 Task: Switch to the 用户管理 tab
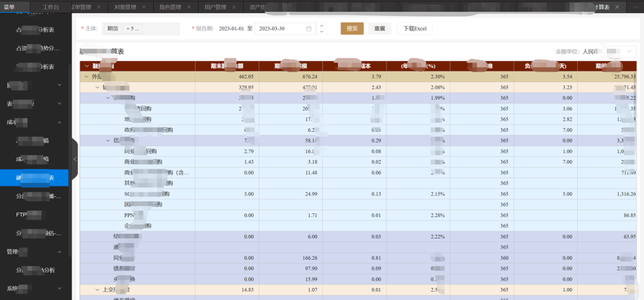pyautogui.click(x=215, y=7)
